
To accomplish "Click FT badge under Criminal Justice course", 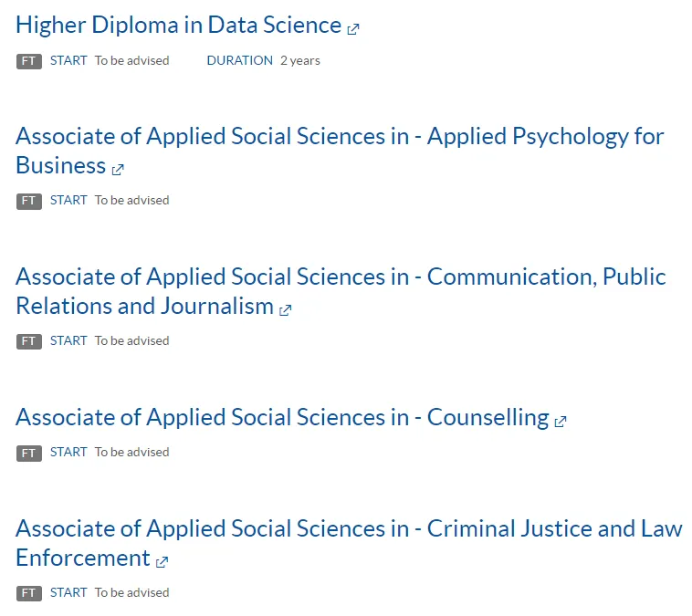I will 29,593.
